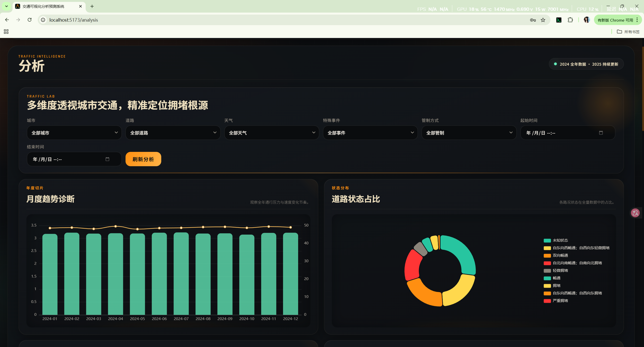Toggle 未知状态 legend item in pie chart
644x347 pixels.
560,240
